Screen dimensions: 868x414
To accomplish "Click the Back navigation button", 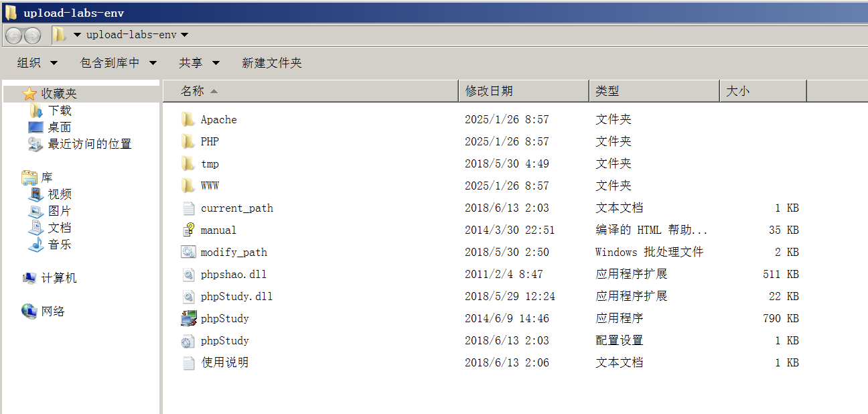I will point(14,35).
